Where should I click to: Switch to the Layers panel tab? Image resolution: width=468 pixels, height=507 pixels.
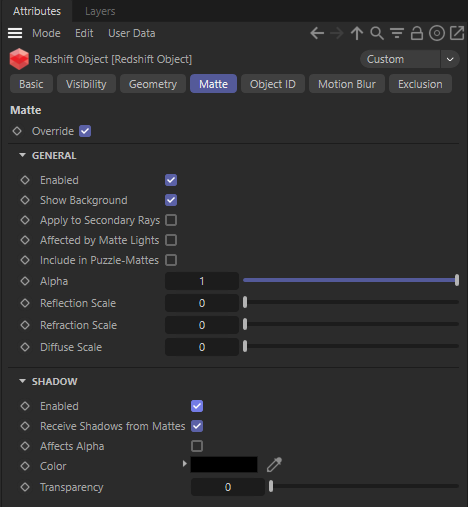tap(100, 11)
